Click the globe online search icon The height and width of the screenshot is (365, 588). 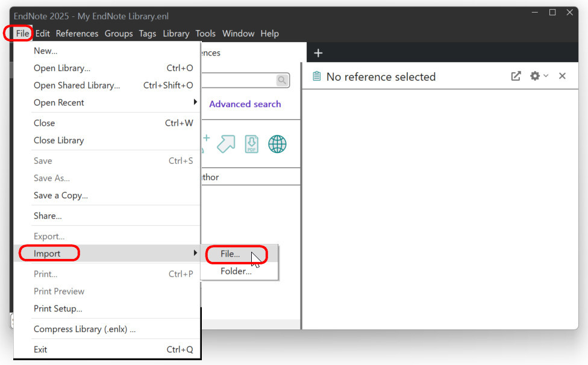pos(277,144)
